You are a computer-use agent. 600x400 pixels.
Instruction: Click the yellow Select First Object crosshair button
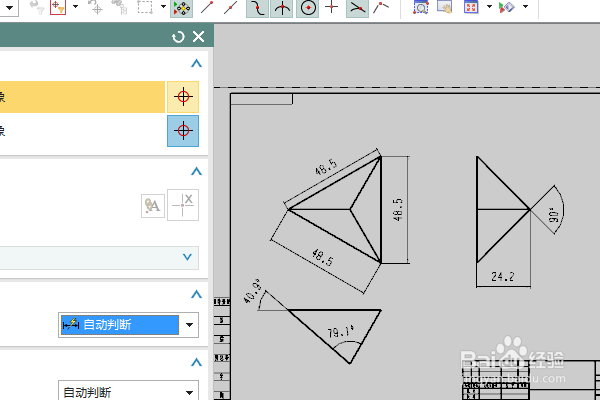tap(183, 97)
